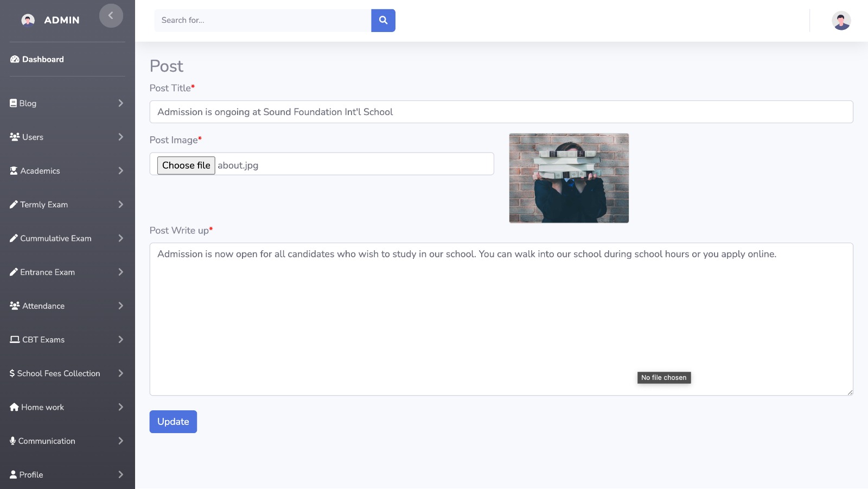The width and height of the screenshot is (868, 489).
Task: Click the Users group icon
Action: [15, 137]
